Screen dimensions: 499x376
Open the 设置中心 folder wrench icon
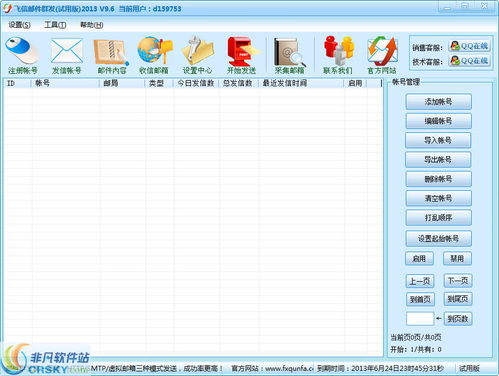click(197, 55)
